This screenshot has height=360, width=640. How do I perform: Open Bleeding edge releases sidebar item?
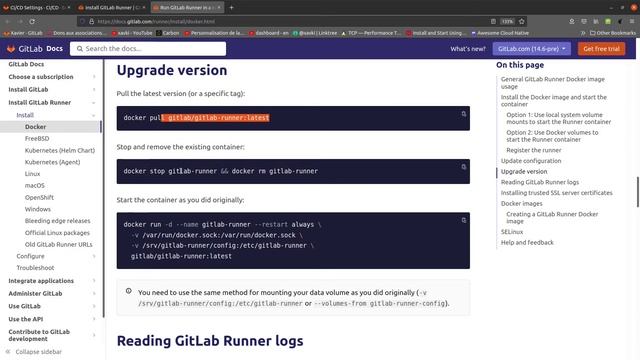pos(57,220)
